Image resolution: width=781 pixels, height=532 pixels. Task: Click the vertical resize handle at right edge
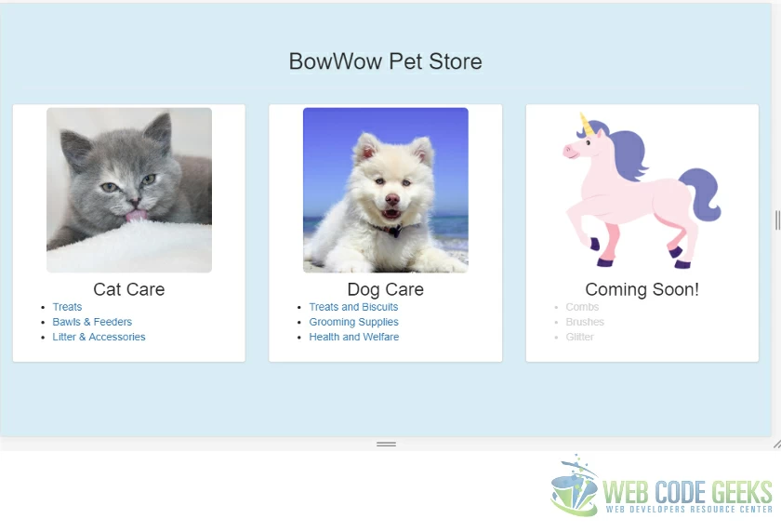[x=777, y=219]
